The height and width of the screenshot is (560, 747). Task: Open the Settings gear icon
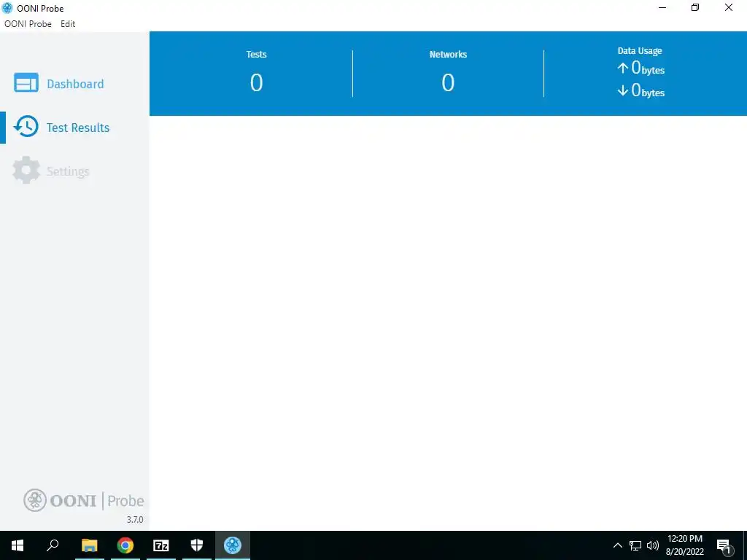[x=26, y=171]
